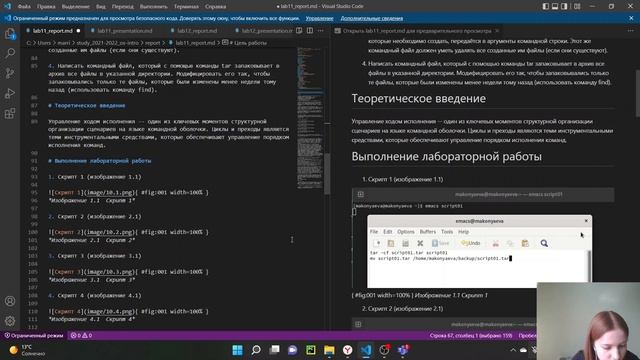Viewport: 640px width, 360px height.
Task: Click the Дополнительные сведения link
Action: 371,18
